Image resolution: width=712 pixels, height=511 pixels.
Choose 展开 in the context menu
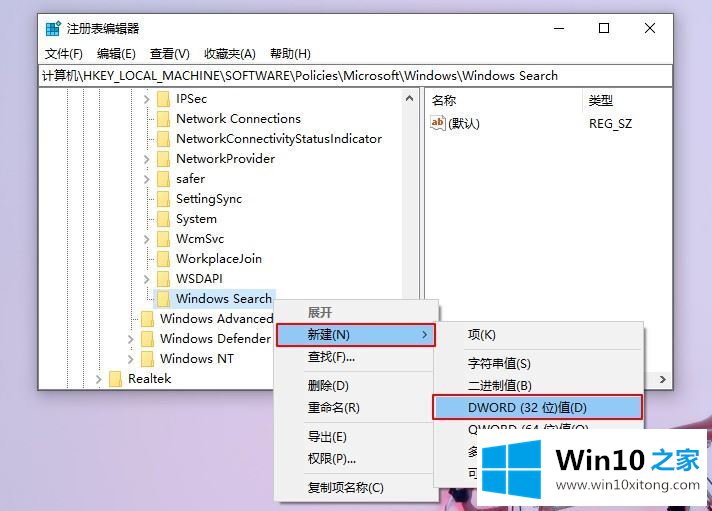(x=357, y=313)
